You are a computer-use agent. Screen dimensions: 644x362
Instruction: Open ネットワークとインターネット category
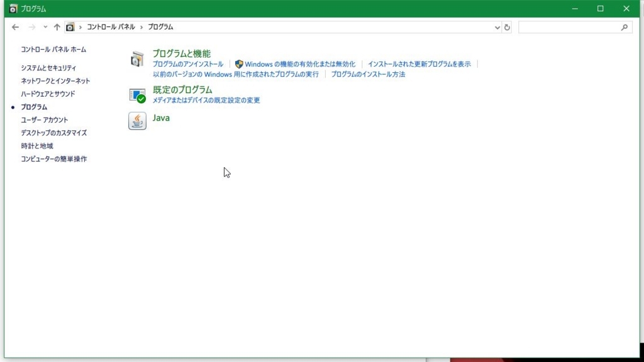[x=55, y=81]
